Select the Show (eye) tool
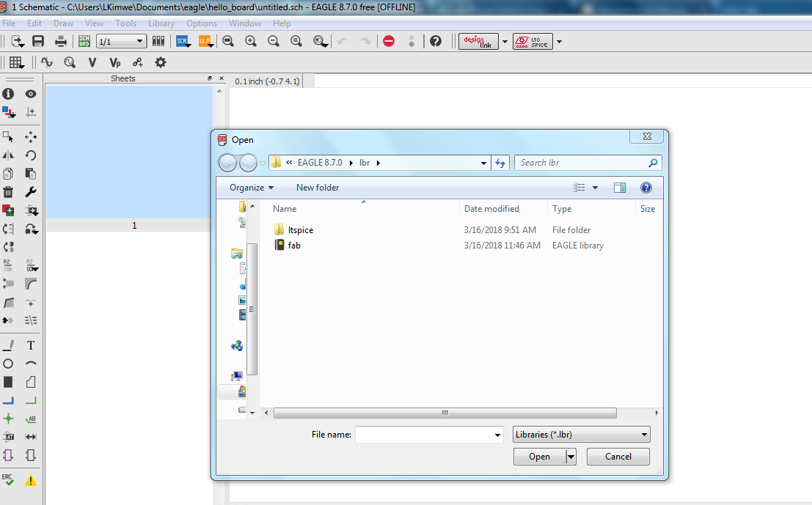The width and height of the screenshot is (812, 505). click(31, 94)
